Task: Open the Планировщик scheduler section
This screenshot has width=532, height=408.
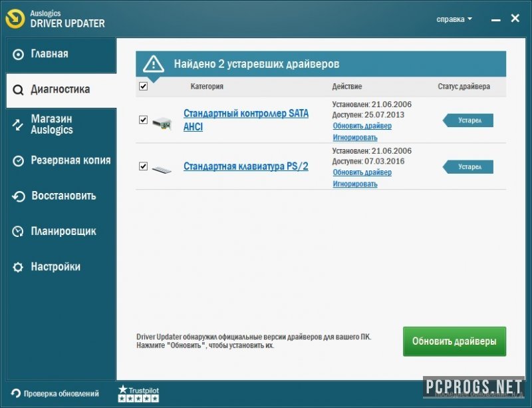Action: point(61,232)
